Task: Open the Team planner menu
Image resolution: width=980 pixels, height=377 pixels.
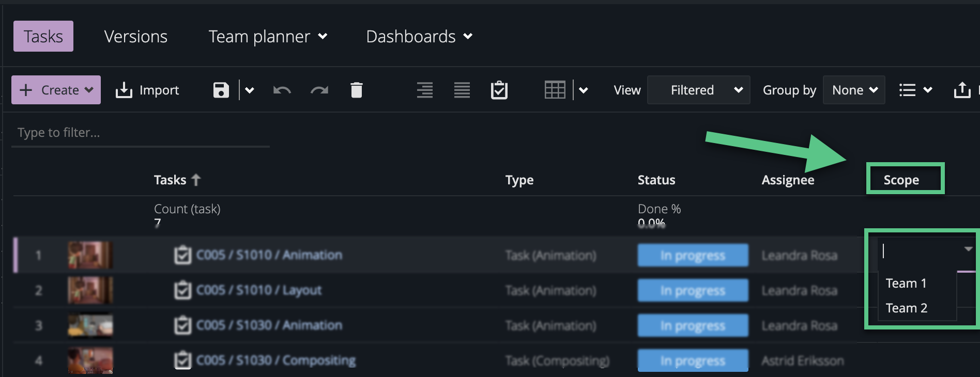Action: (x=268, y=36)
